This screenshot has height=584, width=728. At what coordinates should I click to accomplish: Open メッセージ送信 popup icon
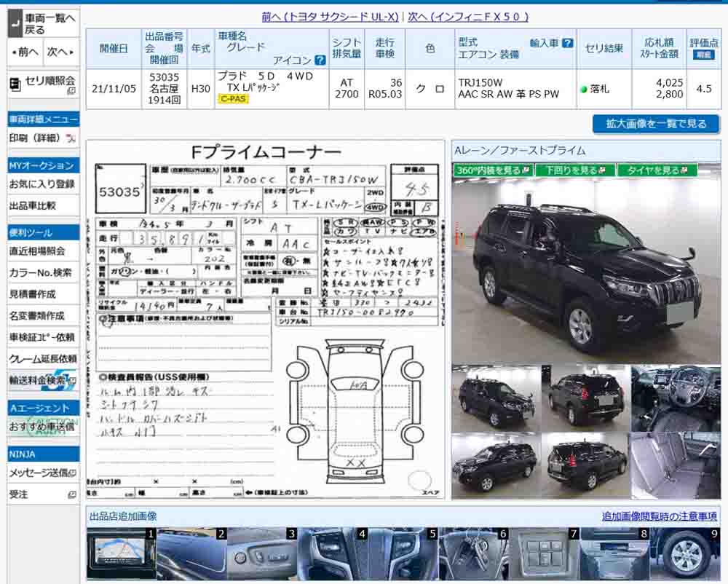pos(72,473)
